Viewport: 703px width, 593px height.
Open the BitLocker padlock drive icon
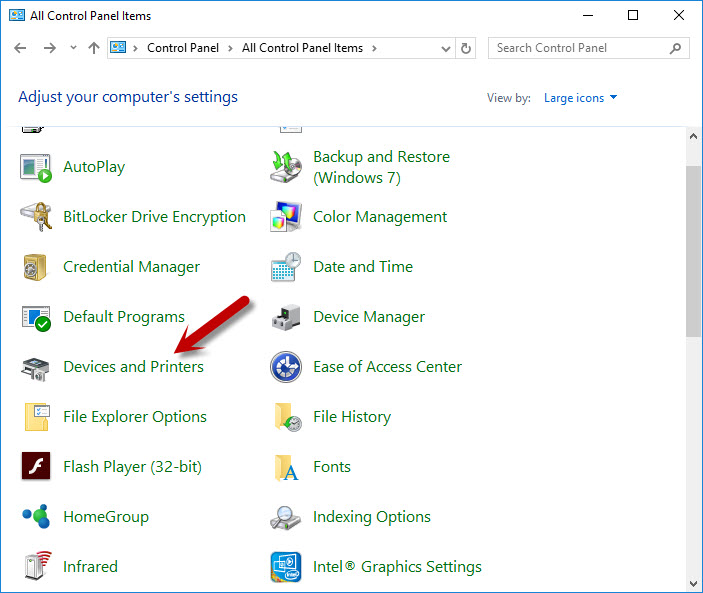36,217
